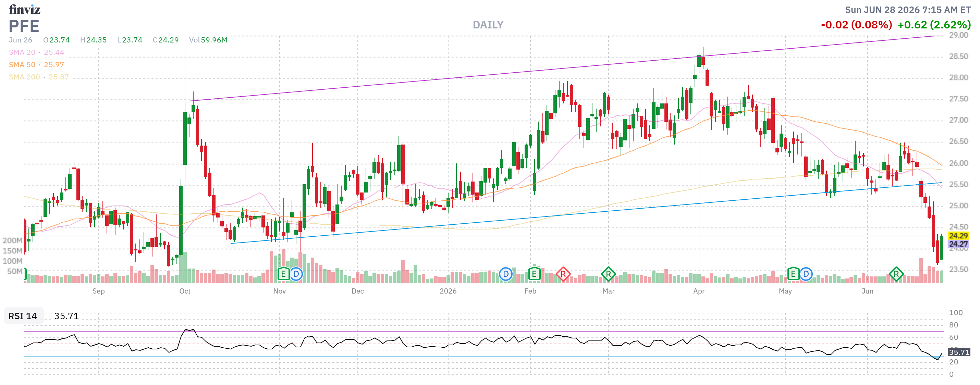This screenshot has height=385, width=980.
Task: Click the finviz logo
Action: [25, 9]
